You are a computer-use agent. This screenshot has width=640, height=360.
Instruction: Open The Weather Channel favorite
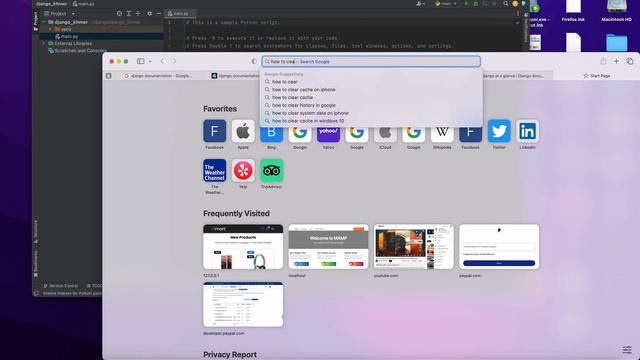coord(214,171)
